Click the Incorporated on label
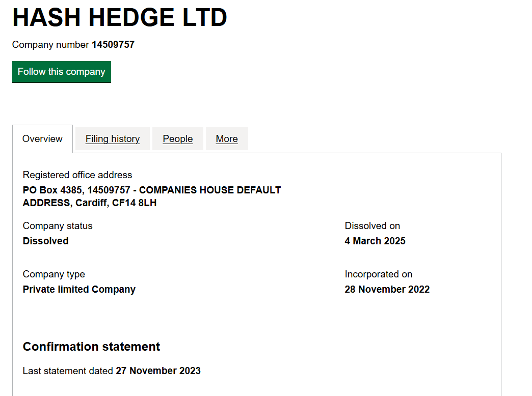This screenshot has height=396, width=532. click(379, 274)
